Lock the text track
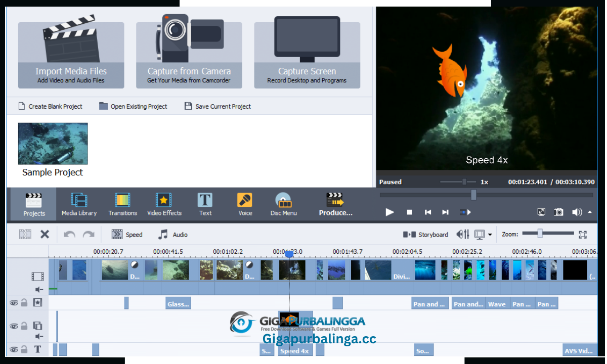The image size is (607, 364). coord(24,349)
